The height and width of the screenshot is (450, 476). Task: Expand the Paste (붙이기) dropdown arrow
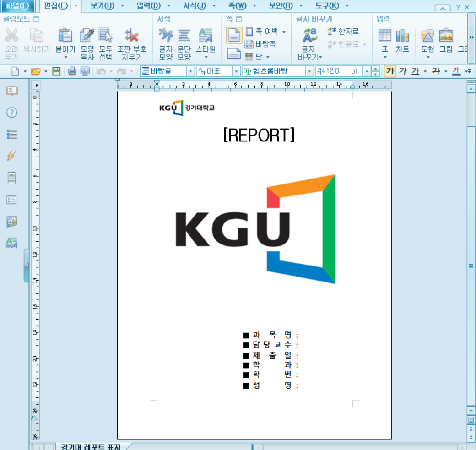[65, 57]
